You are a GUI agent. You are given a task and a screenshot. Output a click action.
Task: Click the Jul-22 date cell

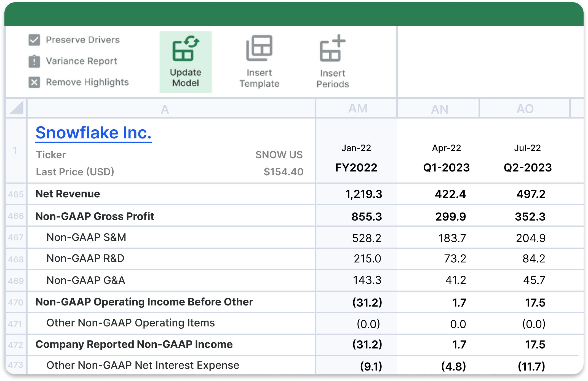[527, 148]
